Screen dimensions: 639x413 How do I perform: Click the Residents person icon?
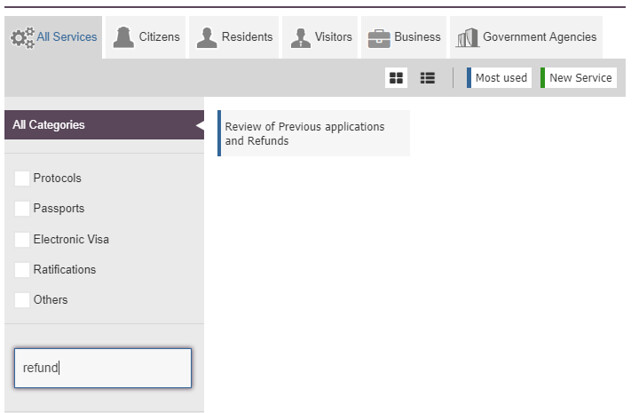(x=207, y=38)
